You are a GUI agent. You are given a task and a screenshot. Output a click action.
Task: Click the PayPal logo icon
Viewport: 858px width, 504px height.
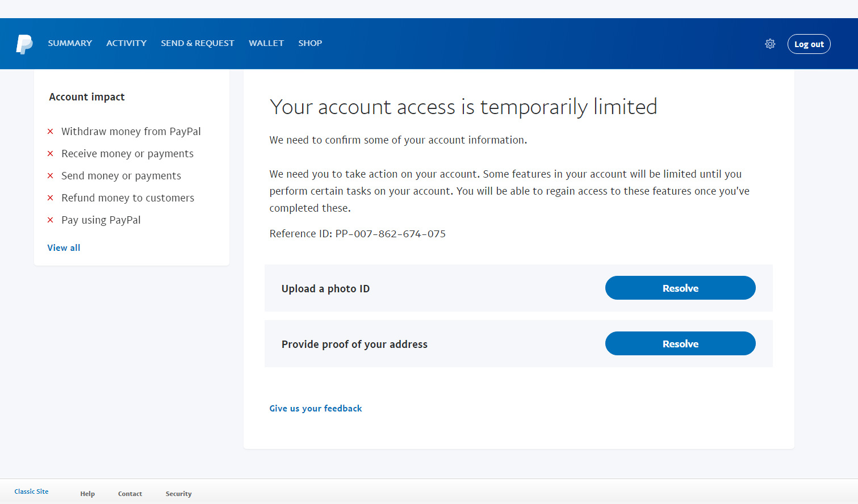click(24, 44)
